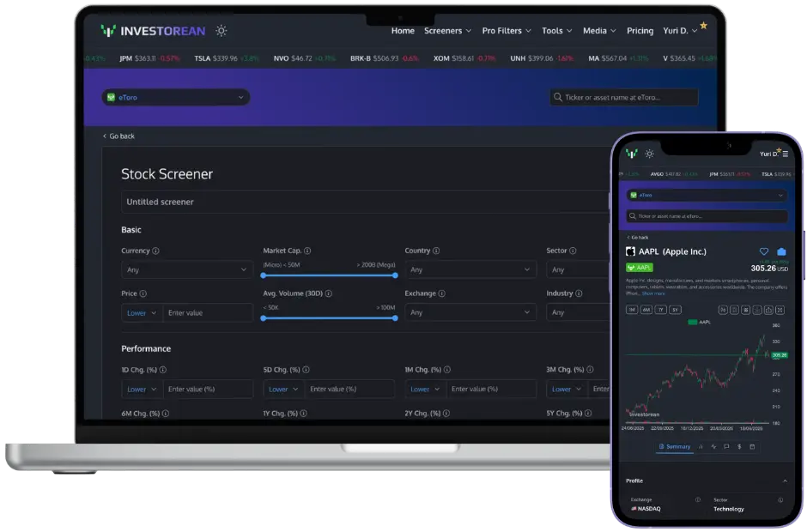807x532 pixels.
Task: Open the 1M Chg. Lower dropdown
Action: click(x=425, y=390)
